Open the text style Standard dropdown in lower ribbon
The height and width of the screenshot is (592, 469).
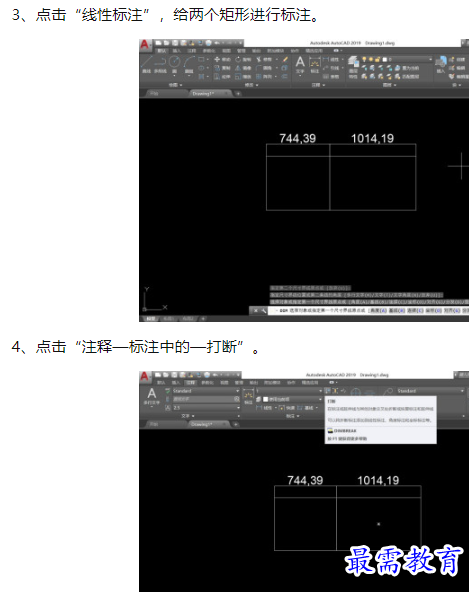point(206,391)
